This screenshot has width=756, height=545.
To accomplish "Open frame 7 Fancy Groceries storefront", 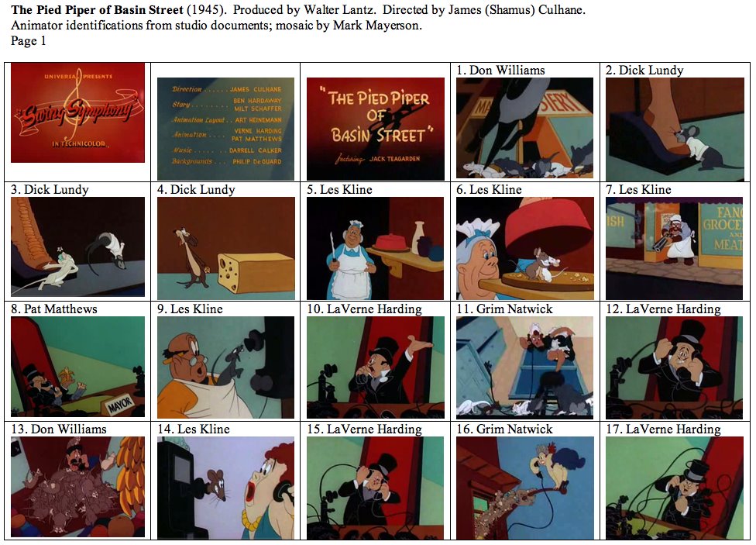I will (675, 248).
